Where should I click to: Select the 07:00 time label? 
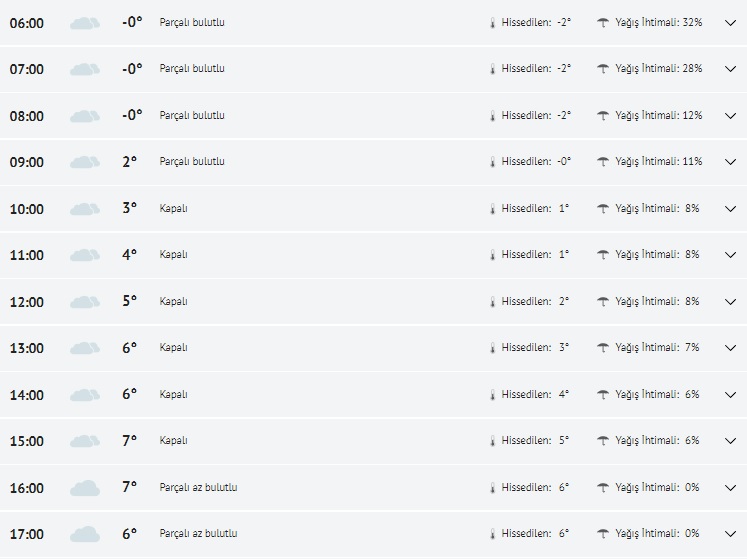coord(27,69)
